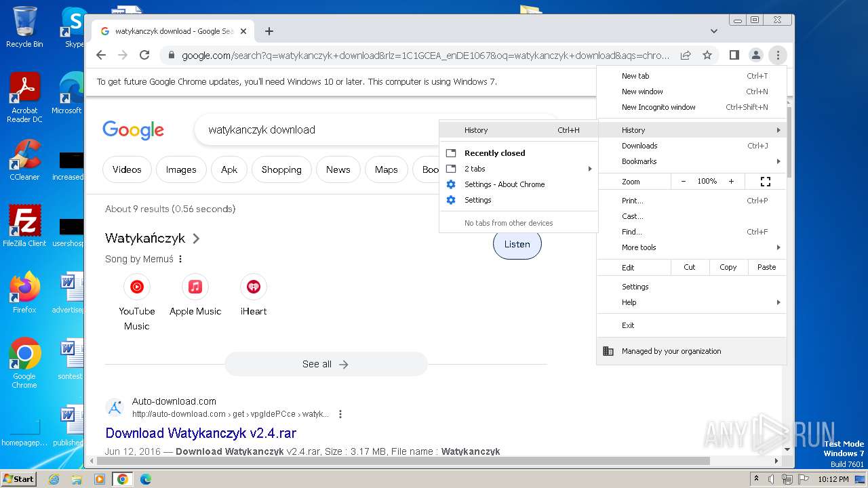
Task: Click Managed by your organization
Action: pos(692,351)
